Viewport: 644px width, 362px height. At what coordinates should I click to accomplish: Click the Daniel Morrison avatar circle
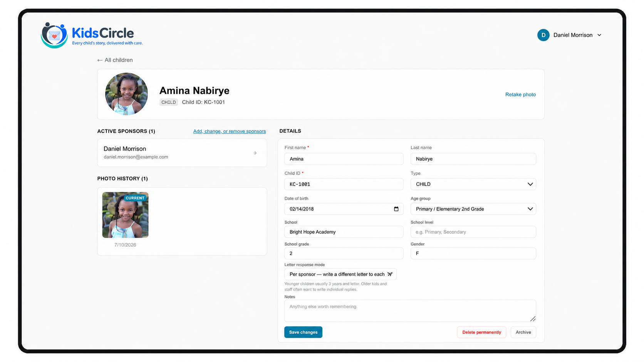pyautogui.click(x=543, y=35)
